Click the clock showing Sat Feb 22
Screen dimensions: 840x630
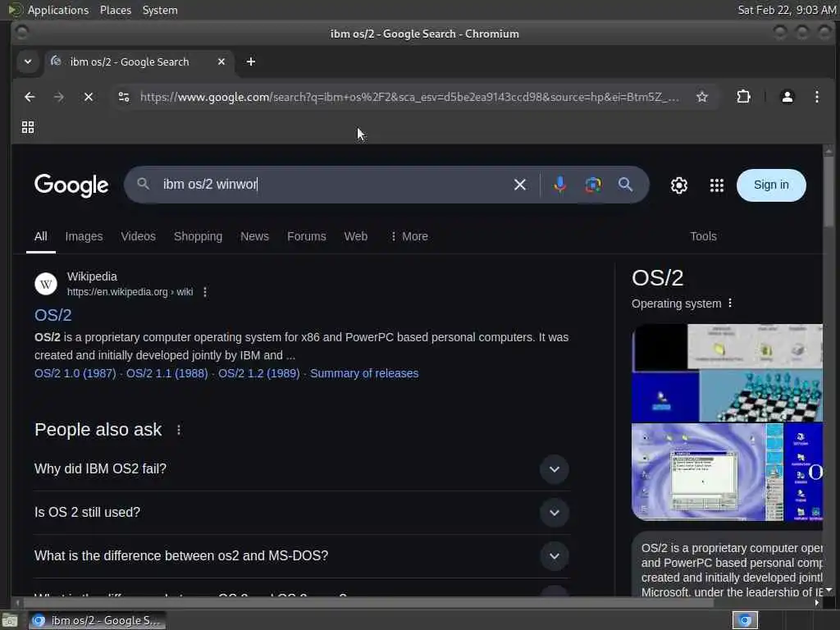tap(787, 10)
